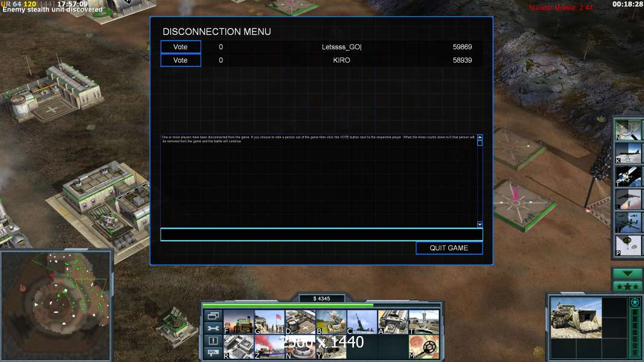644x362 pixels.
Task: Activate satellite special power (T)
Action: coord(628,176)
